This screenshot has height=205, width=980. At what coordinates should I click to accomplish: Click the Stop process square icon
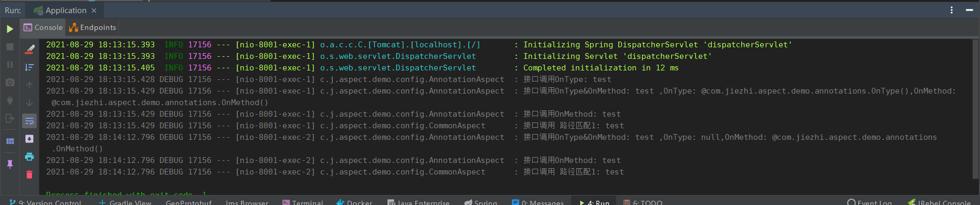pos(9,47)
